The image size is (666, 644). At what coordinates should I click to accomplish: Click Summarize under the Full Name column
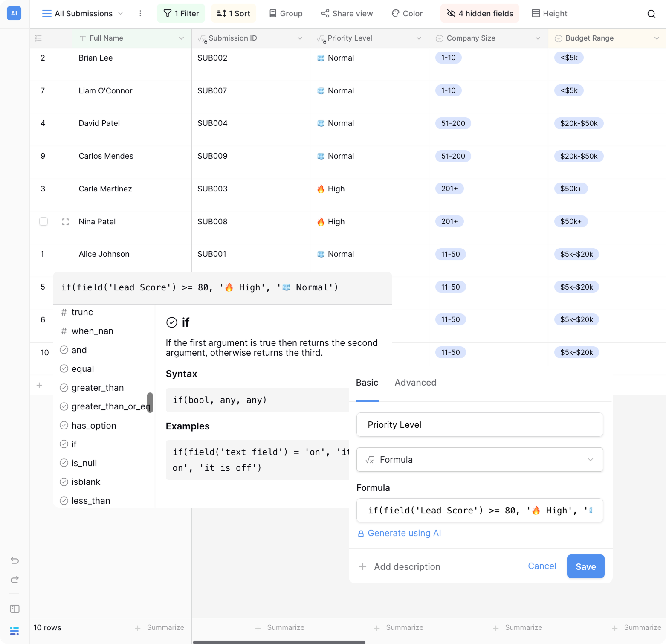(165, 627)
